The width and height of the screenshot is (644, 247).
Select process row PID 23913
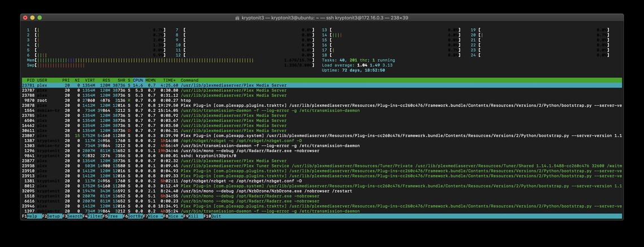[322, 176]
